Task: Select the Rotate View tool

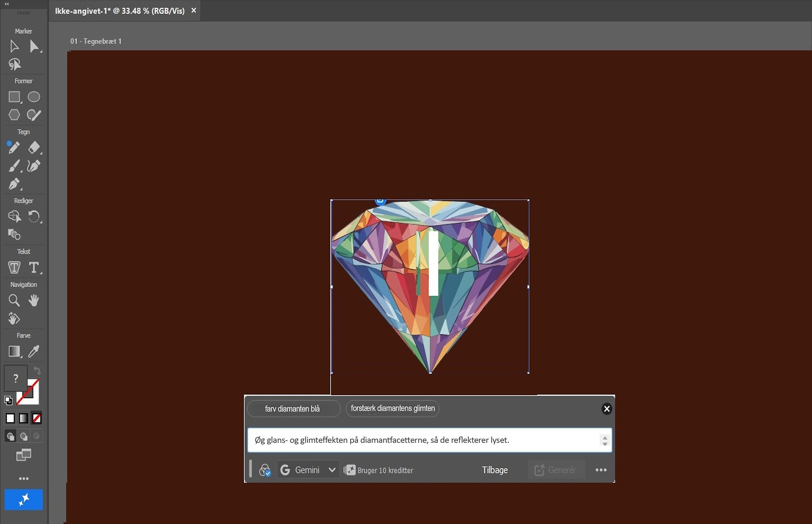Action: (x=14, y=318)
